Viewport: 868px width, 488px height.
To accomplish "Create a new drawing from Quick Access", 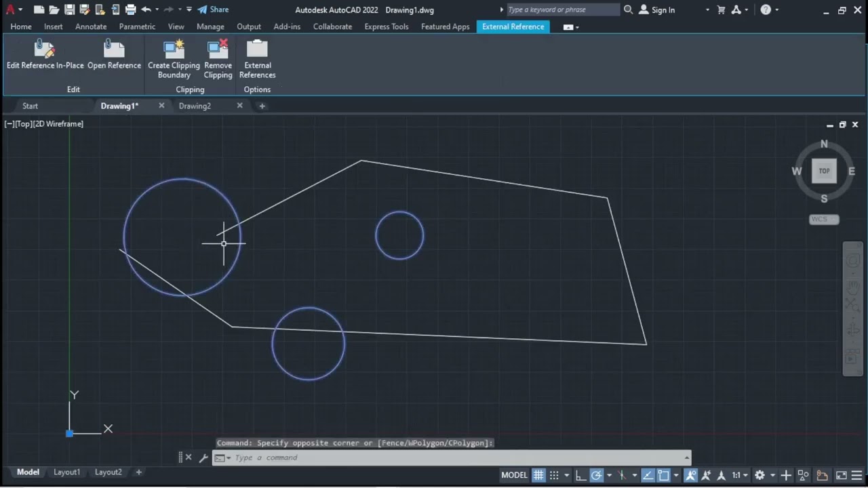I will [39, 10].
